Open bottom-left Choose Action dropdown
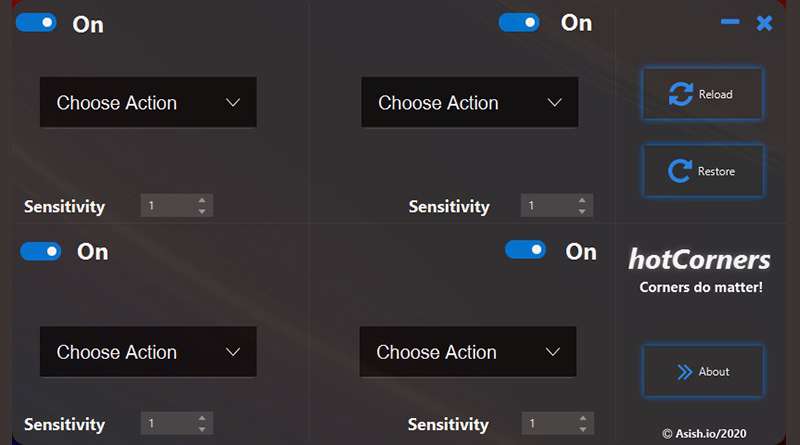The width and height of the screenshot is (800, 445). [x=148, y=352]
